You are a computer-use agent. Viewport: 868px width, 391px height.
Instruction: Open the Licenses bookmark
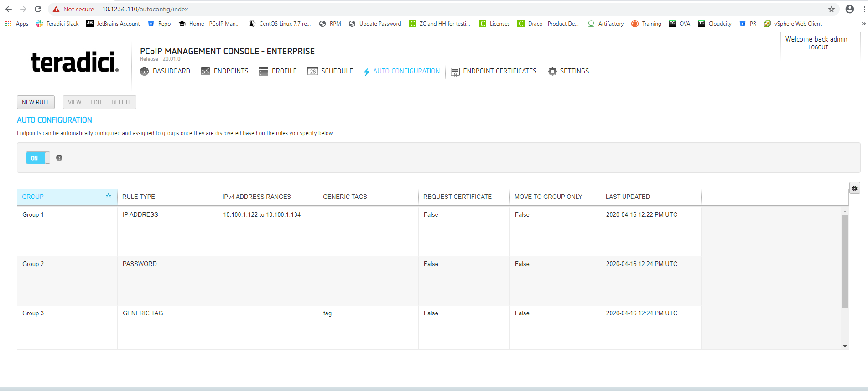click(494, 24)
